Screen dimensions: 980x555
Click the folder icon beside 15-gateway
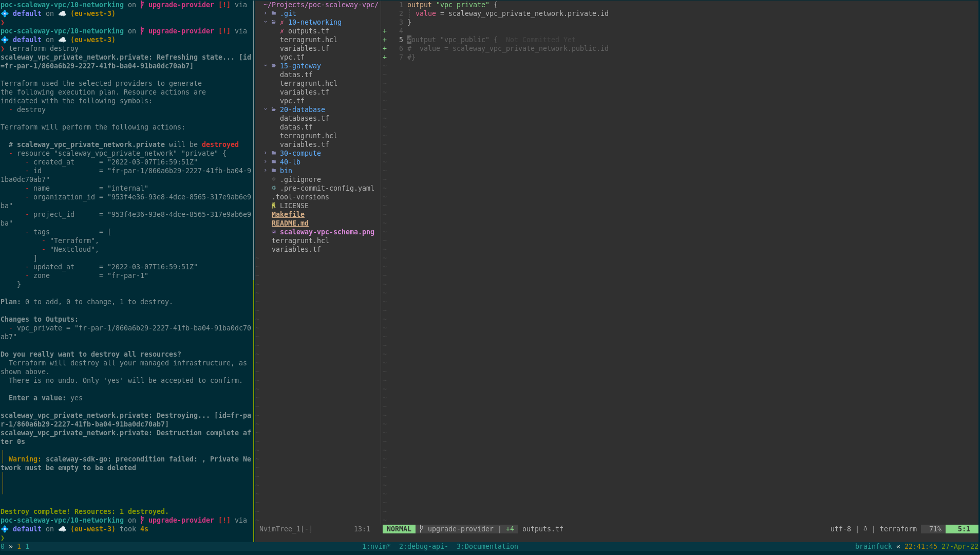click(274, 66)
